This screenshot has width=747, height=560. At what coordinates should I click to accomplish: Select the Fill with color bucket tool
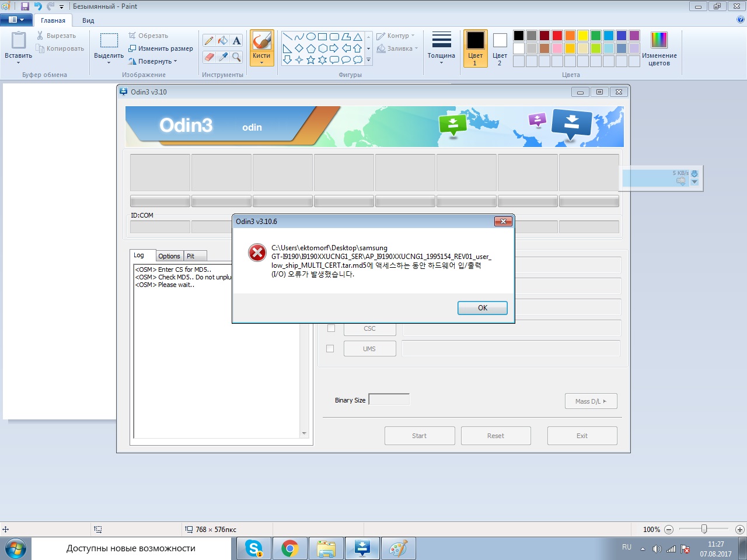click(222, 40)
